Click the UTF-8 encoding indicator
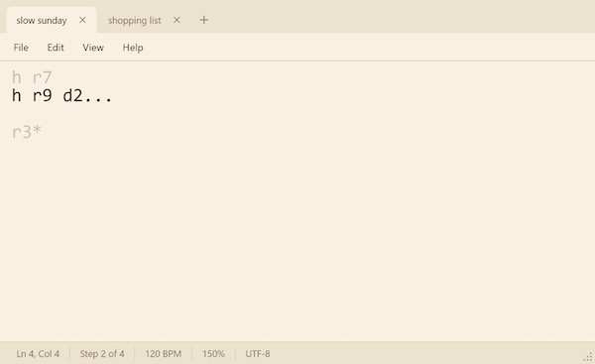The height and width of the screenshot is (364, 595). click(258, 354)
